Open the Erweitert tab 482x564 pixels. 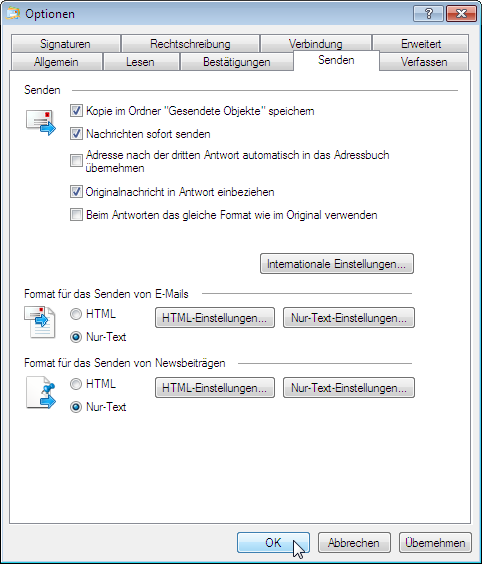click(421, 44)
